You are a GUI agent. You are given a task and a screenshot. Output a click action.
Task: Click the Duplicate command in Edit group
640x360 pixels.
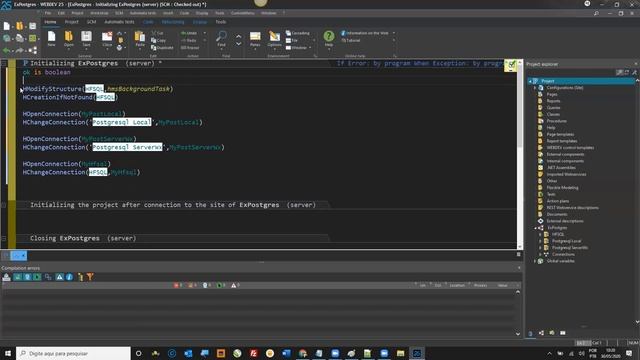(x=162, y=48)
